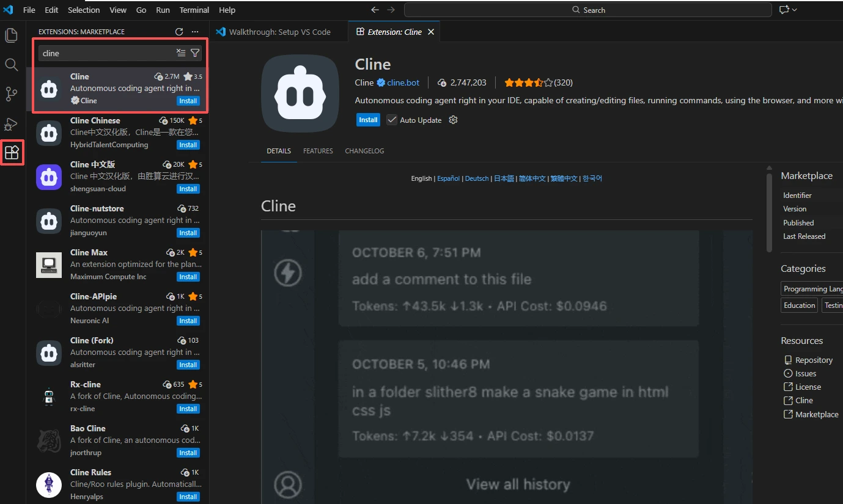Image resolution: width=843 pixels, height=504 pixels.
Task: Open Views and More Actions ellipsis menu
Action: point(195,32)
